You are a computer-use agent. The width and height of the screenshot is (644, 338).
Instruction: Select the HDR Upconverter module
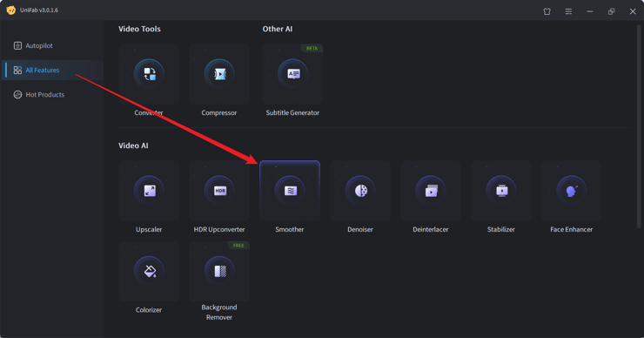click(x=219, y=191)
